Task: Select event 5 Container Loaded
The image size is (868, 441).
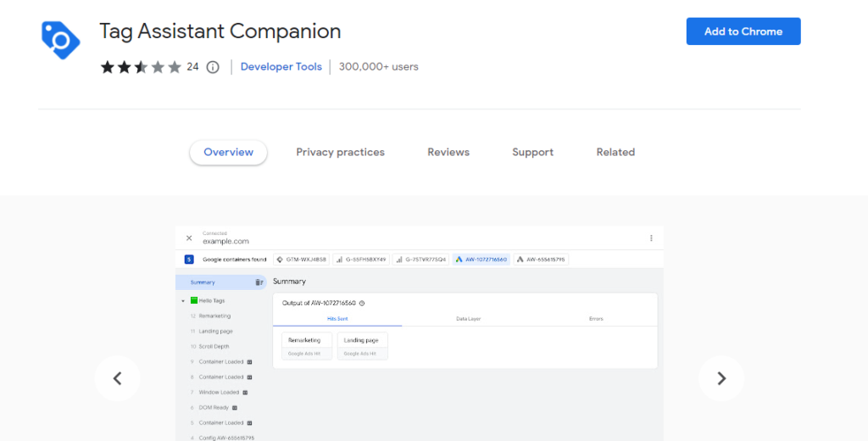Action: [x=221, y=422]
